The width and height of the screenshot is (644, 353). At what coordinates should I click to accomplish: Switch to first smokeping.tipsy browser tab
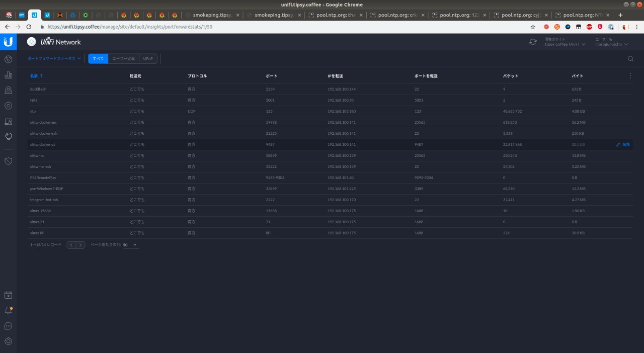(212, 15)
